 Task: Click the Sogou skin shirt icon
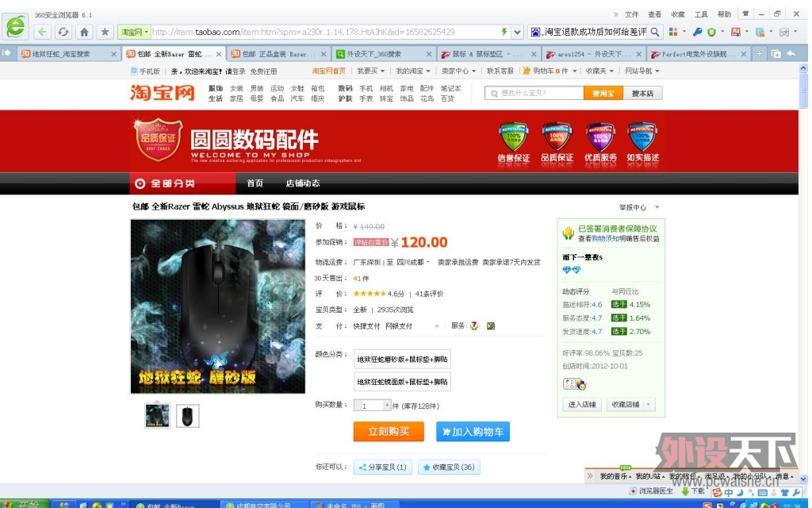[785, 492]
